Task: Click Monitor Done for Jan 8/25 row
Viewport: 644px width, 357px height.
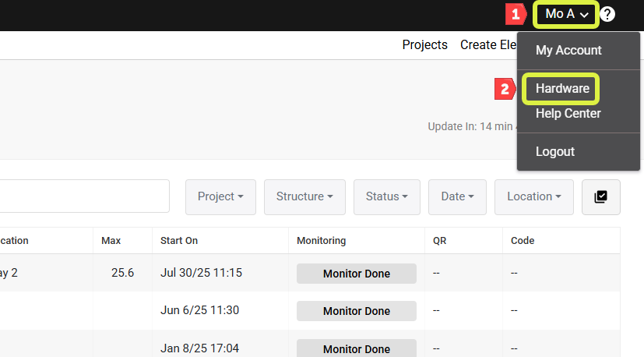Action: pos(357,348)
